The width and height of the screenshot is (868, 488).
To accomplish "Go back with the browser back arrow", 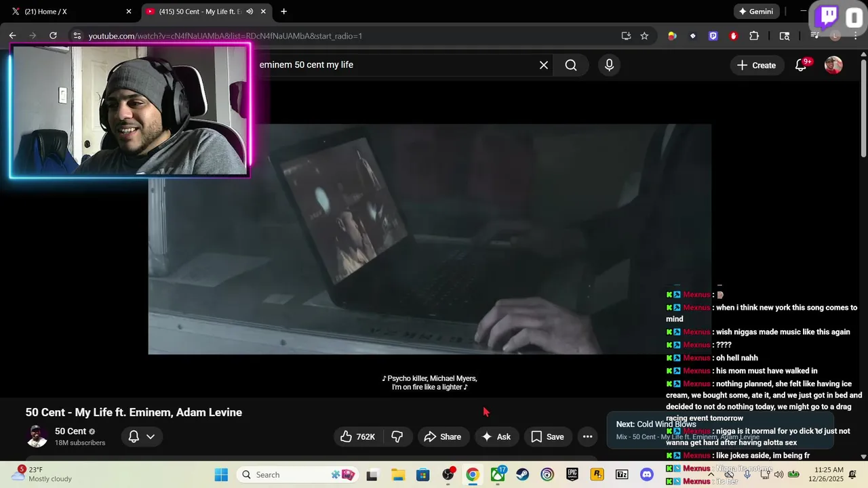I will (x=12, y=36).
